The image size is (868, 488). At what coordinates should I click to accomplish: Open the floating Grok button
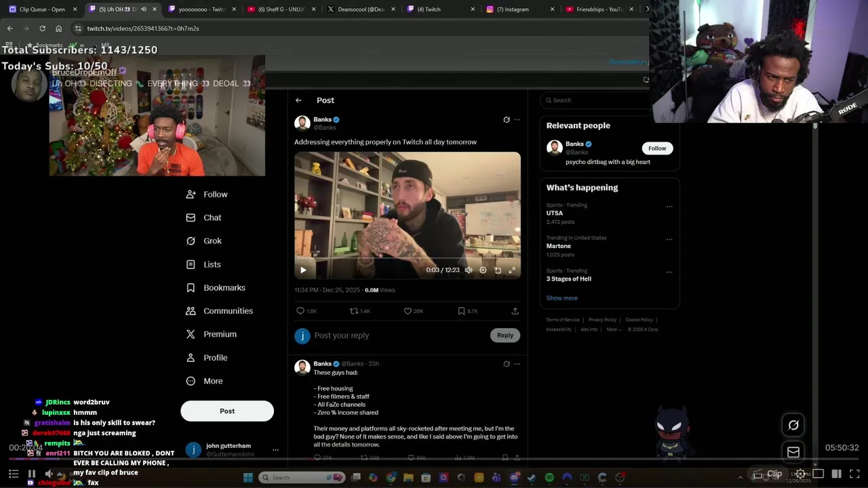pyautogui.click(x=793, y=425)
